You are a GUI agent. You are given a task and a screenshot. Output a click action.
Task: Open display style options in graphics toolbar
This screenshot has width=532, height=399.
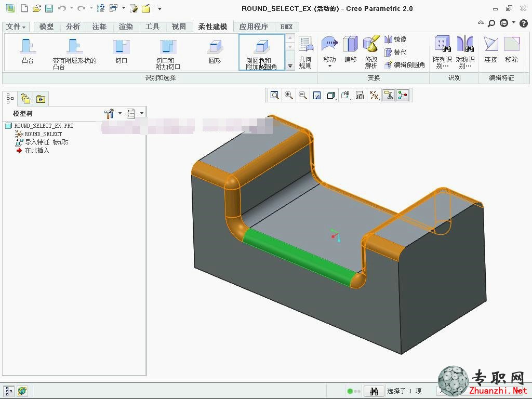(331, 96)
